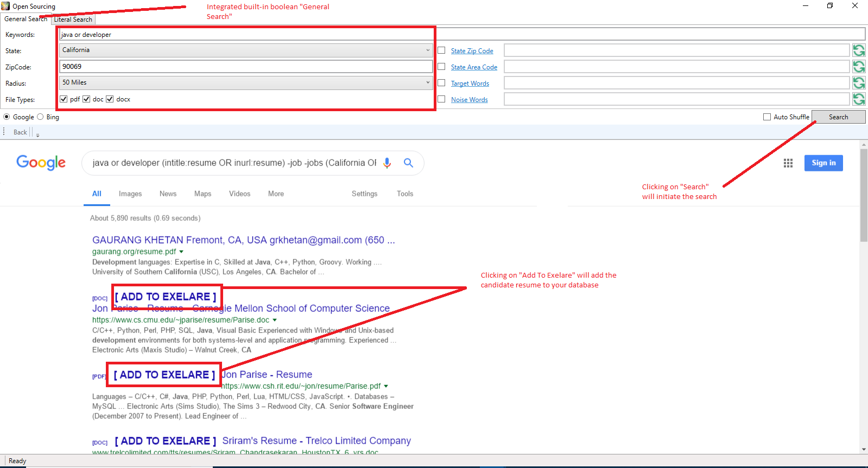The width and height of the screenshot is (868, 468).
Task: Click the scrollbar down arrow
Action: pos(864,450)
